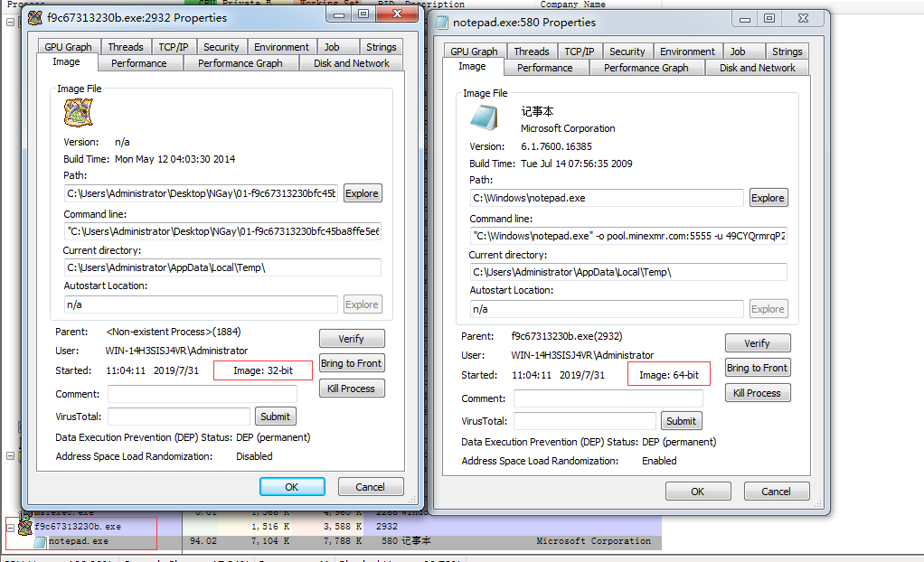924x562 pixels.
Task: Open Performance tab in f9c67313230b window
Action: tap(139, 63)
